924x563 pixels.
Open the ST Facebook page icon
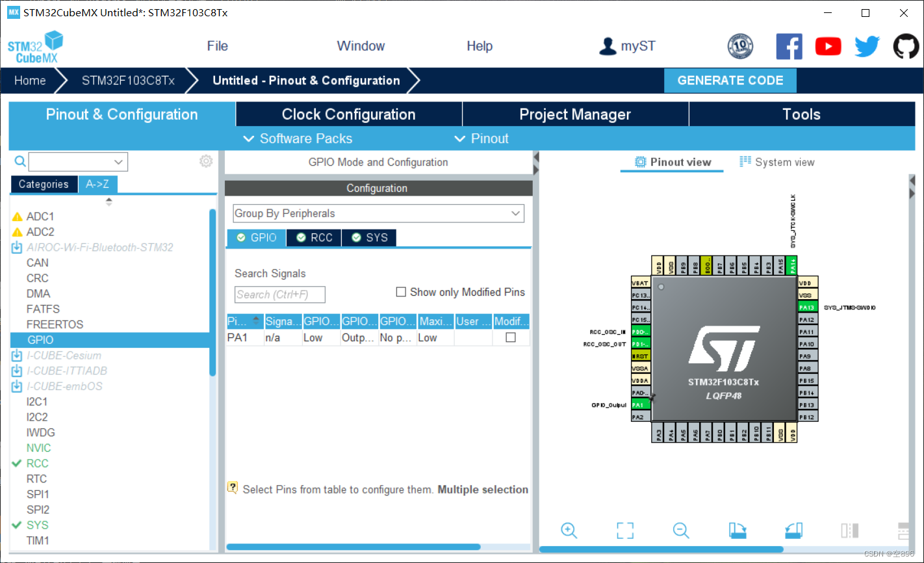789,46
